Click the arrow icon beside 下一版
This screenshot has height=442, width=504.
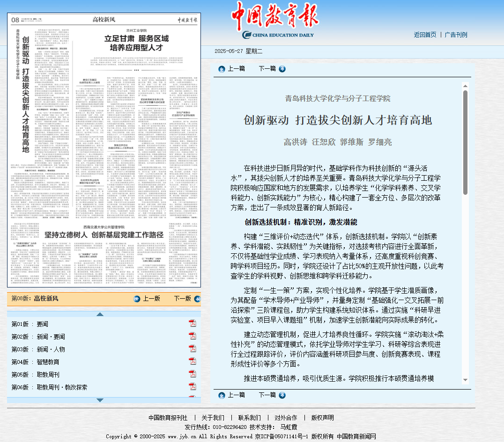[197, 299]
